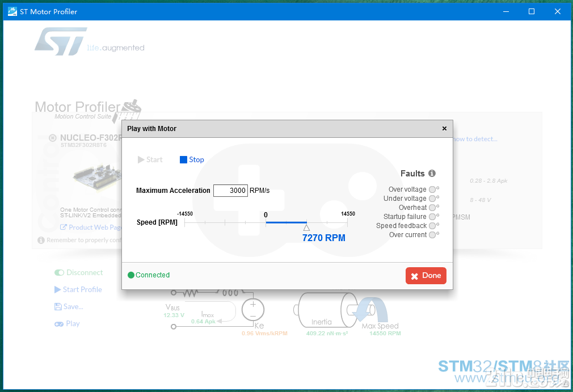Click the Startup failure fault indicator

pyautogui.click(x=433, y=217)
